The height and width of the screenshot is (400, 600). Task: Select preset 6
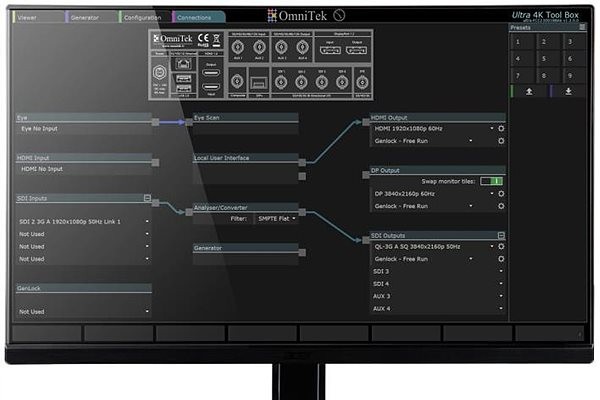tap(574, 59)
